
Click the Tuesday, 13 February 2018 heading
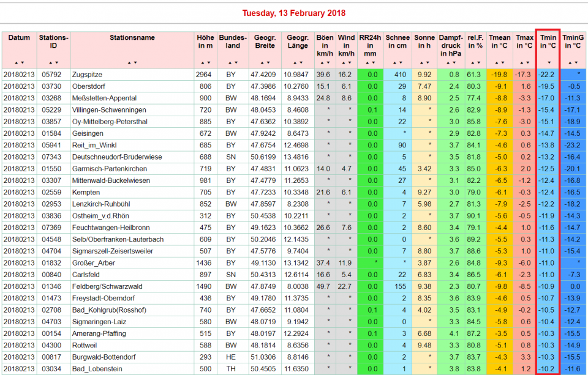pyautogui.click(x=293, y=13)
